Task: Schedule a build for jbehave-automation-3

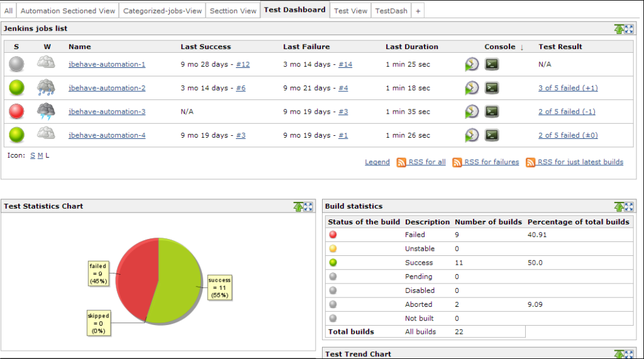Action: coord(472,111)
